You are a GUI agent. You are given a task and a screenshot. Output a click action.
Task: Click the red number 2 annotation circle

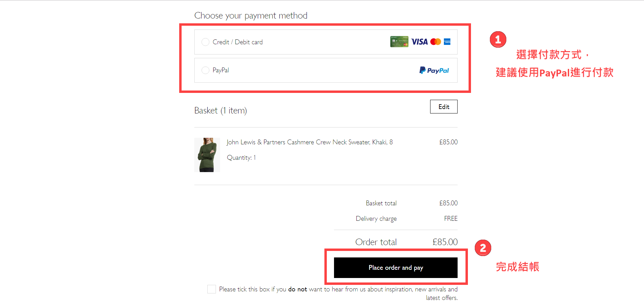click(x=483, y=248)
